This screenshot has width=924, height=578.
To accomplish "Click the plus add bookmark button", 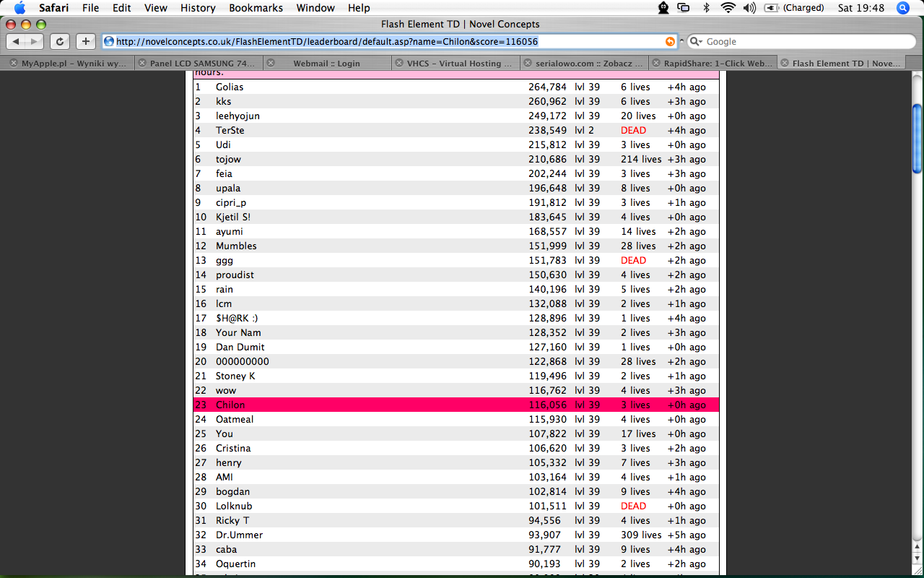I will click(85, 41).
